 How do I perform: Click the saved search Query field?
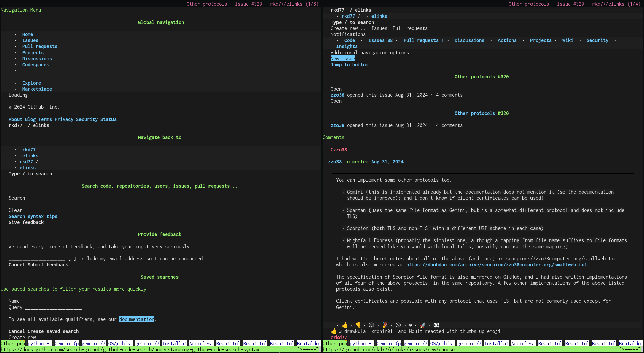click(53, 308)
